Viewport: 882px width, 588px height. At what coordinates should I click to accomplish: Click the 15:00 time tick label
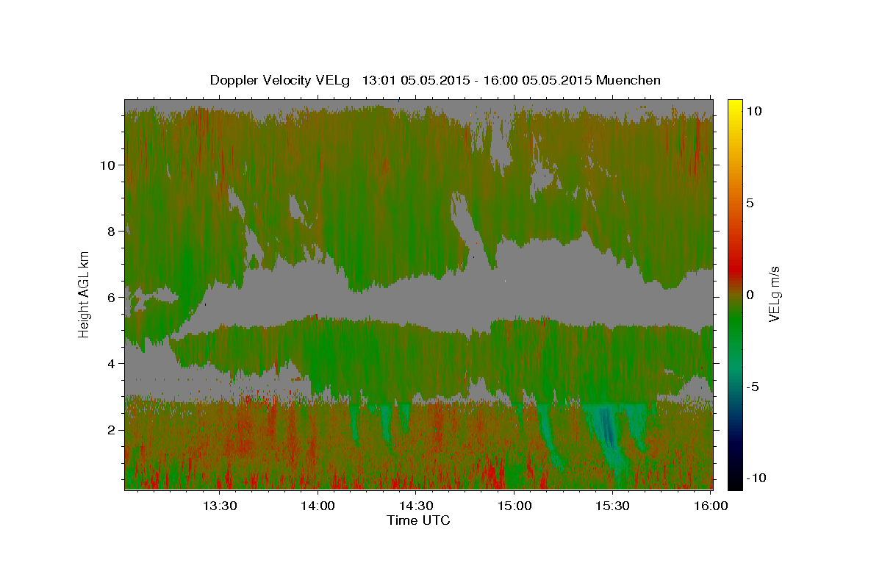514,506
